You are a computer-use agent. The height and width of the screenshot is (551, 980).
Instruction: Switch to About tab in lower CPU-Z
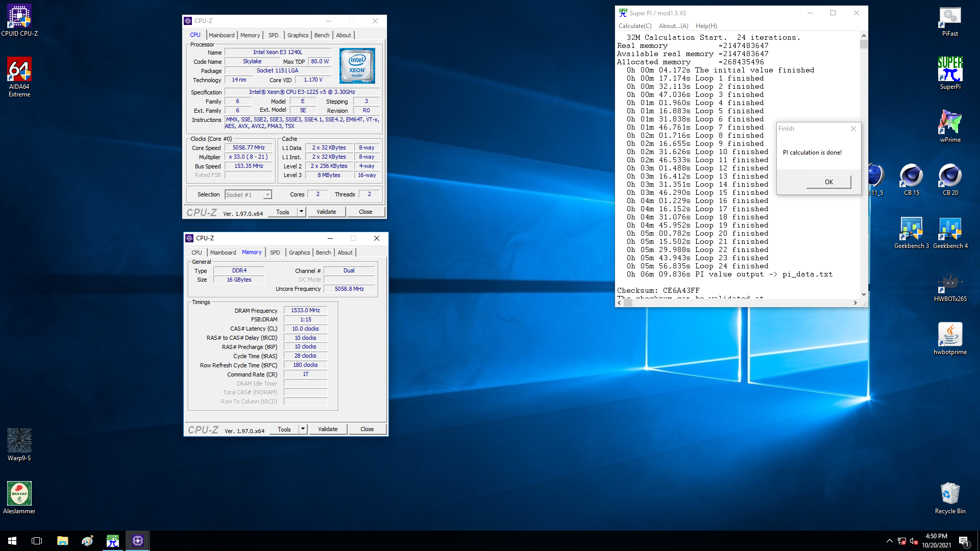point(345,253)
